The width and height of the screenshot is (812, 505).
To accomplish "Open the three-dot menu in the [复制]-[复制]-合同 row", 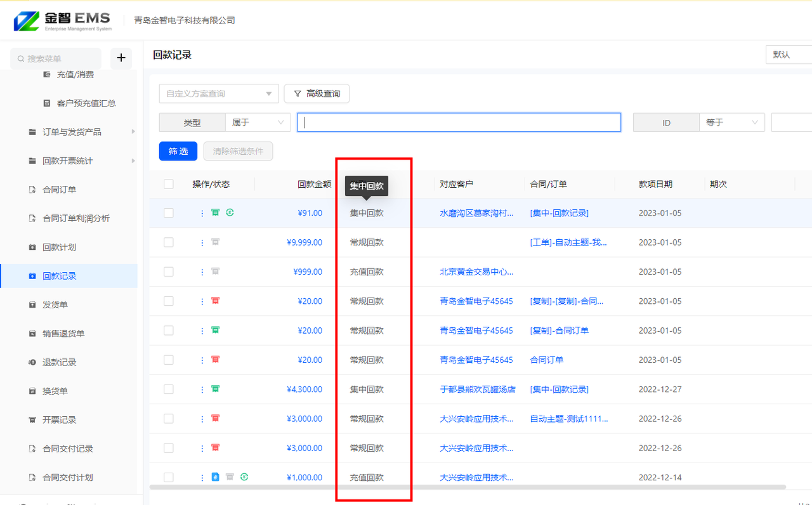I will click(202, 301).
